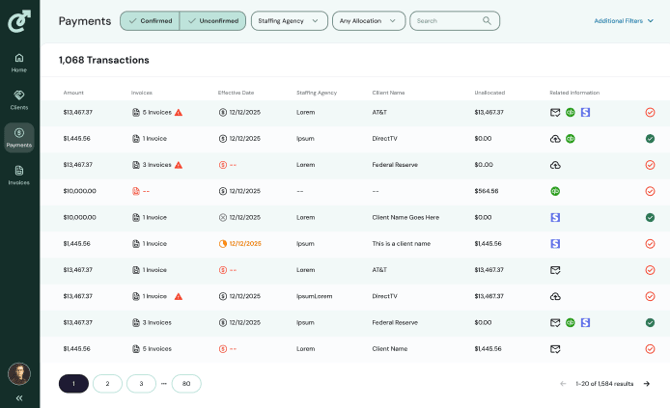Open the Staffing Agency dropdown
670x408 pixels.
[288, 21]
